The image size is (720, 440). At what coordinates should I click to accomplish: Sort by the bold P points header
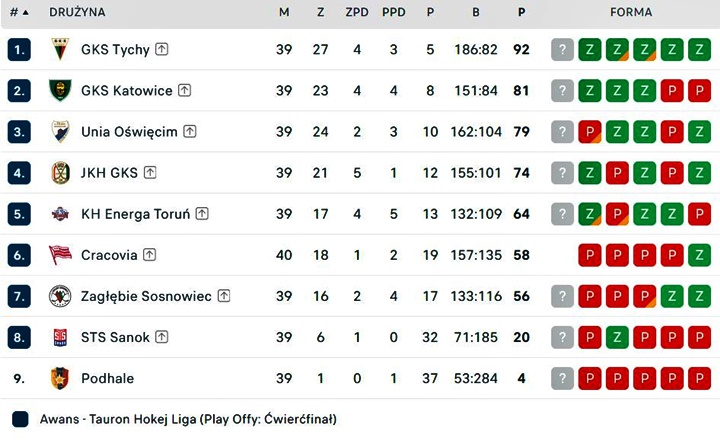click(x=521, y=12)
